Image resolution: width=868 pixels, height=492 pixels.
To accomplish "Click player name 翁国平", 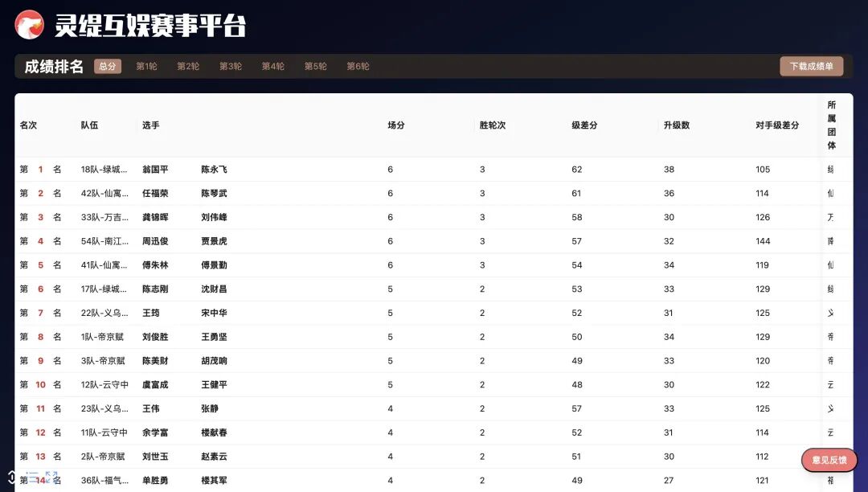I will 155,170.
